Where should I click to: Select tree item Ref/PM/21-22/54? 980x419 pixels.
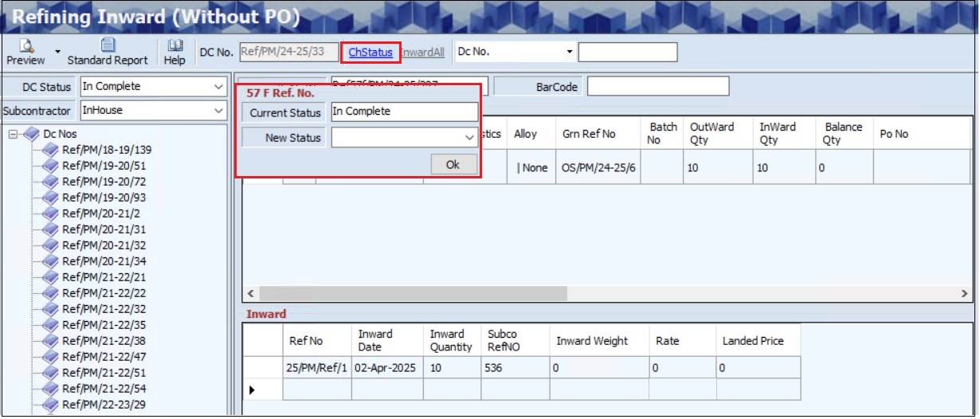(104, 389)
